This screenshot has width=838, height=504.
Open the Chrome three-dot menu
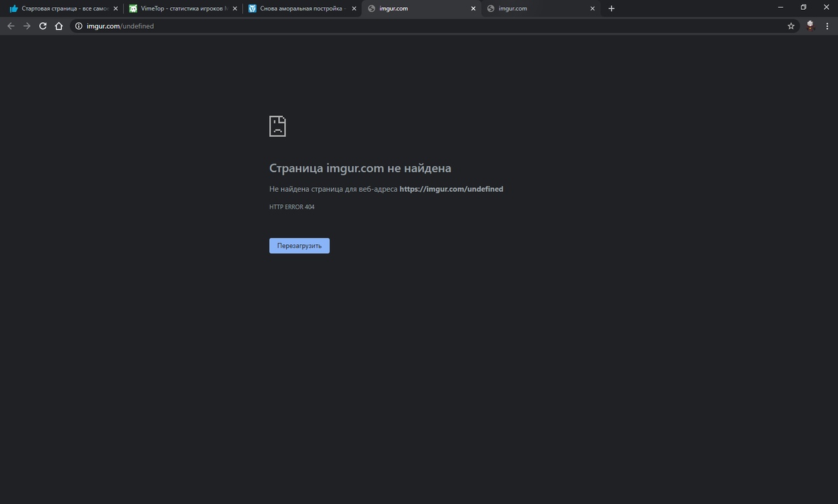point(828,26)
